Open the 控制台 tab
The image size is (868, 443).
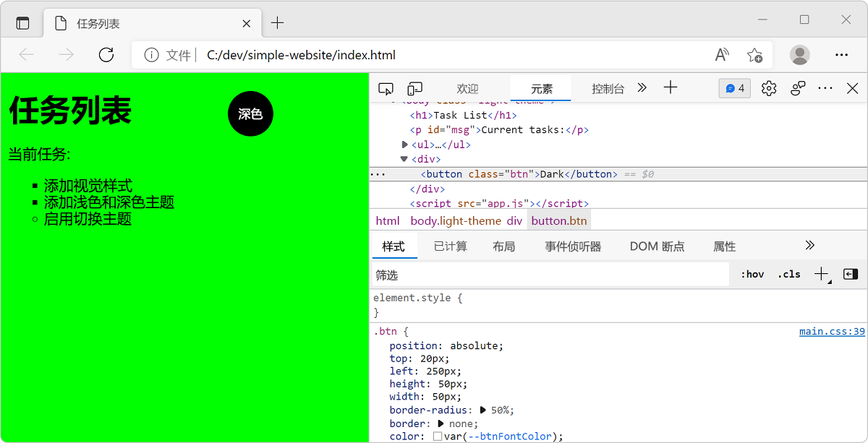[x=608, y=89]
